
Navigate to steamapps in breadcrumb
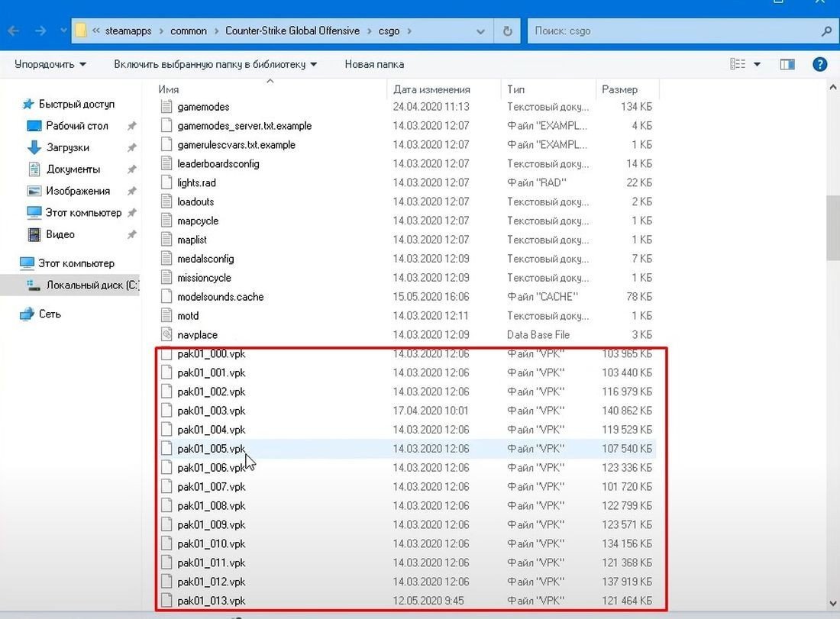pyautogui.click(x=128, y=31)
